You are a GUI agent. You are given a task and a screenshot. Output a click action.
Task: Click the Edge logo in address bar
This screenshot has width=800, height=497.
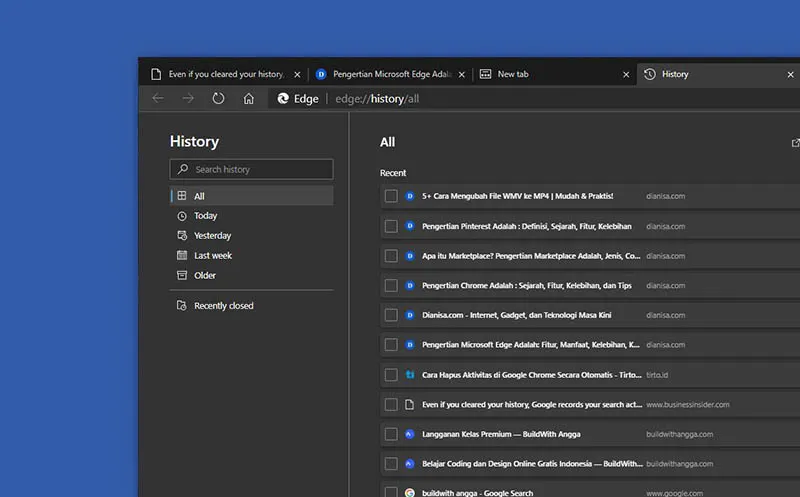click(283, 98)
